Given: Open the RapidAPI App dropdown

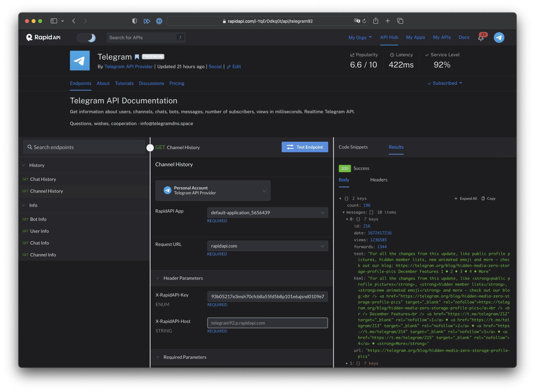Looking at the screenshot, I should [x=267, y=213].
